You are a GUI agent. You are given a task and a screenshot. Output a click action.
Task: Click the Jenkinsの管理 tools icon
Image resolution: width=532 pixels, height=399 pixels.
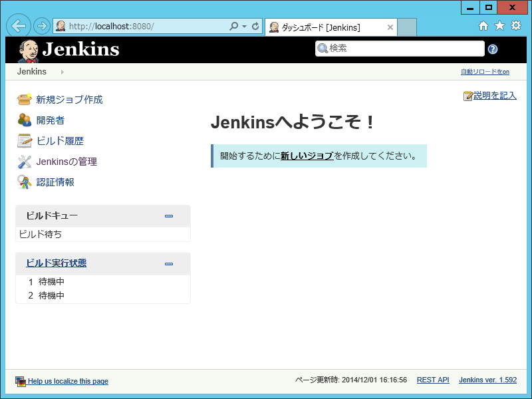[x=24, y=162]
